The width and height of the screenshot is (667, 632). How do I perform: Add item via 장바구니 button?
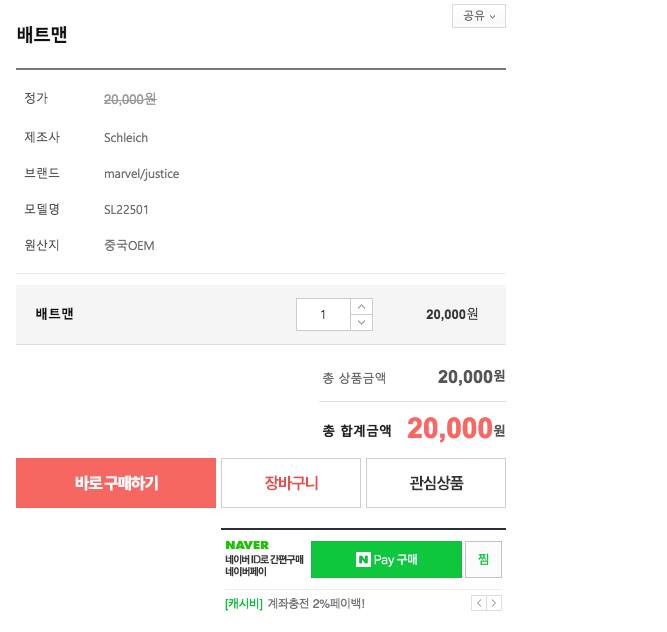291,483
